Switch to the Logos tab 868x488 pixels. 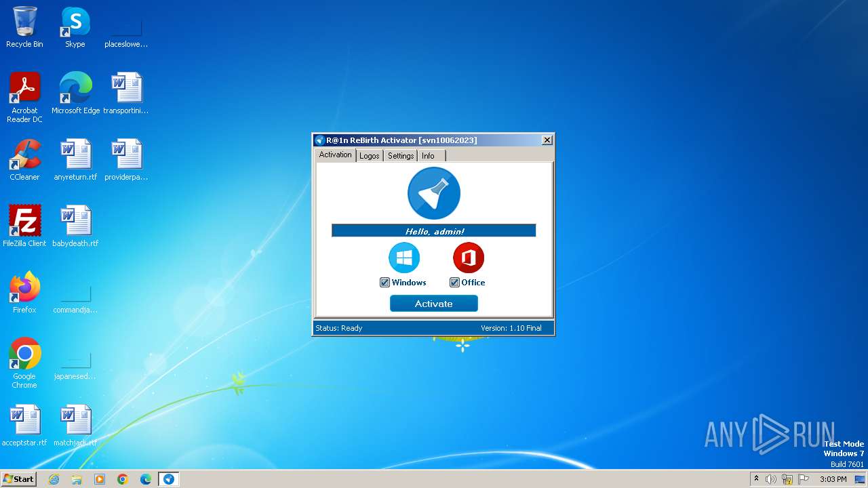[x=370, y=156]
